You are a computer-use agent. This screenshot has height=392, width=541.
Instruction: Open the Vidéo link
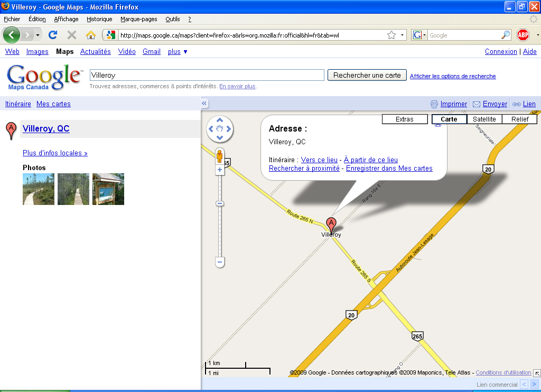[127, 51]
